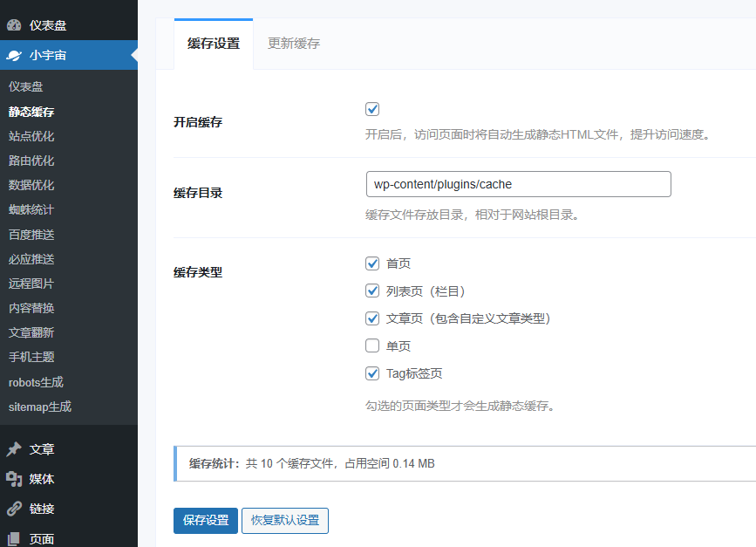
Task: Open 站点优化 in the sidebar submenu
Action: coord(31,136)
